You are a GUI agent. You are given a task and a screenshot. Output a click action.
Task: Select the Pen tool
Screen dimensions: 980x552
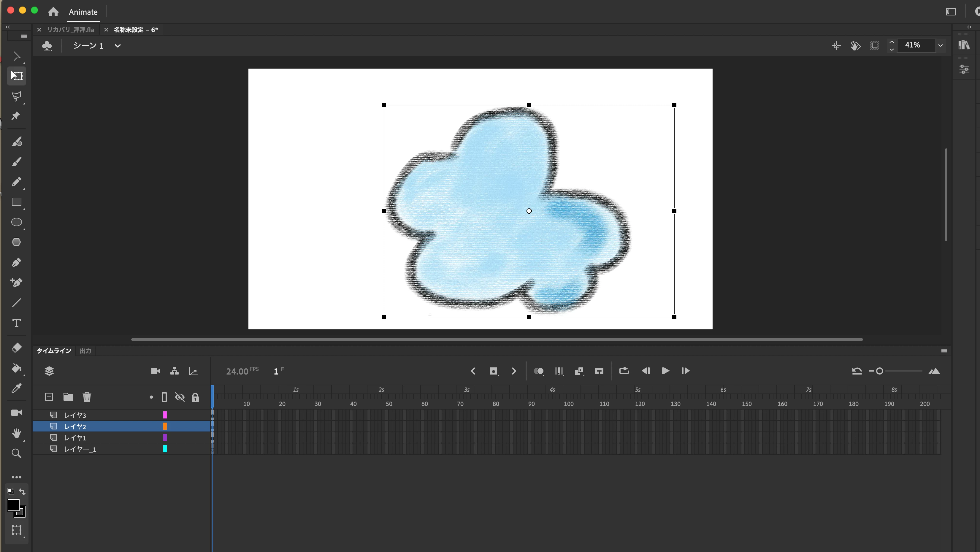16,262
